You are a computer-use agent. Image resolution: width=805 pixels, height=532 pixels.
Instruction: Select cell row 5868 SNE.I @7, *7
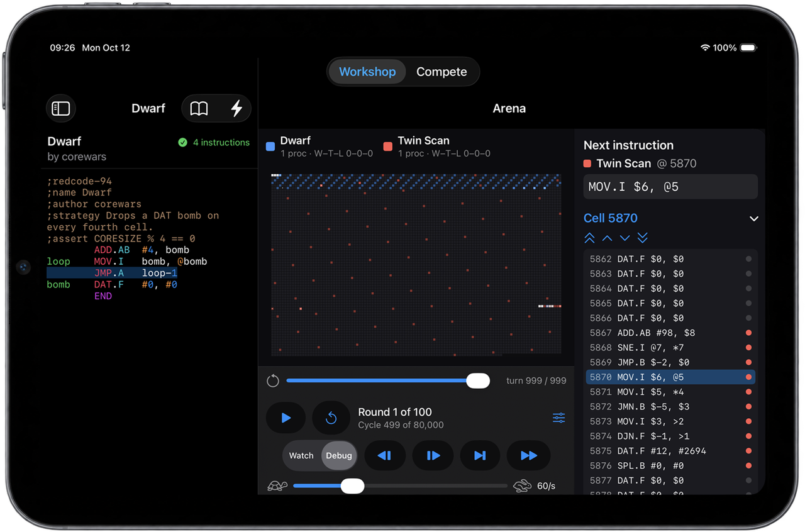[670, 348]
